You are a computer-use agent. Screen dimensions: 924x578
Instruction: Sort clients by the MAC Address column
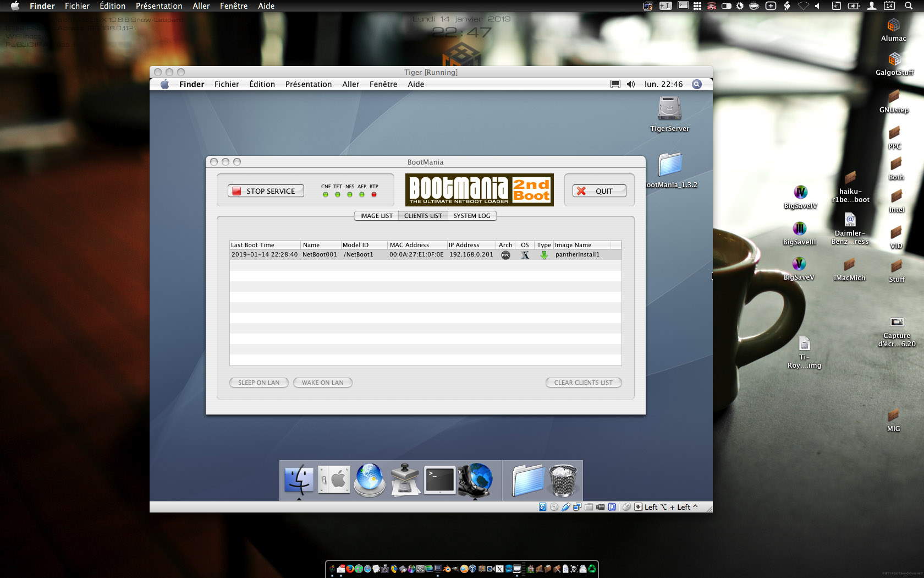[417, 245]
